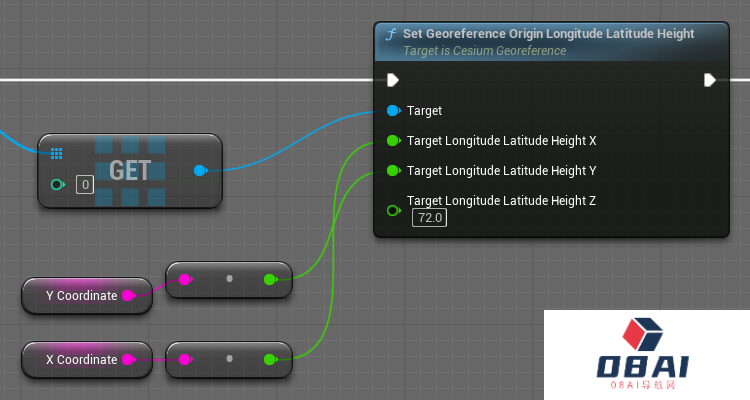Click the output execution pin of Set Georeference node

click(x=709, y=80)
